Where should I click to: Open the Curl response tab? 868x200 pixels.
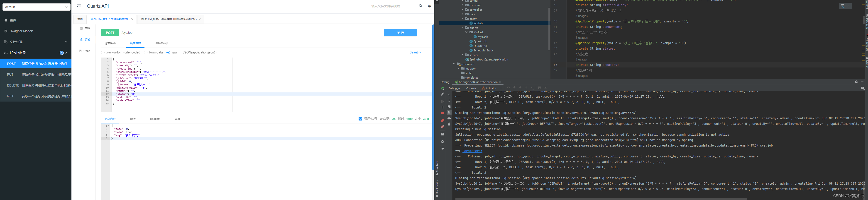[x=177, y=119]
